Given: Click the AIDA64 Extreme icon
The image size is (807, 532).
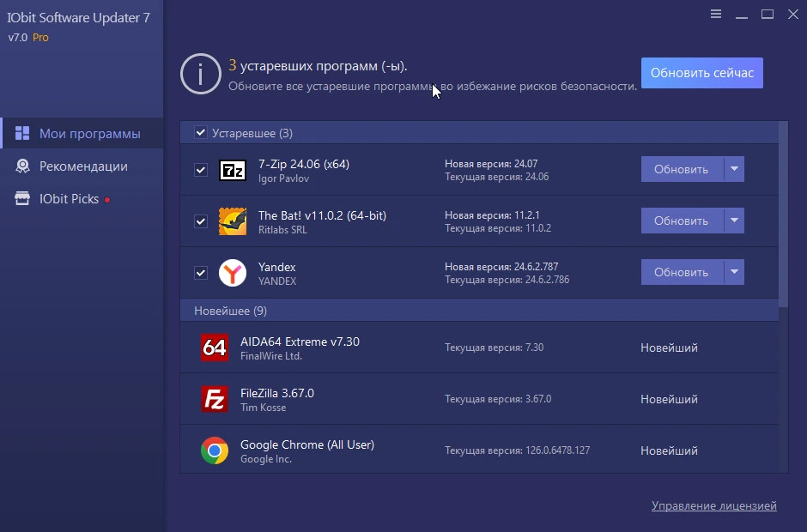Looking at the screenshot, I should pyautogui.click(x=215, y=348).
